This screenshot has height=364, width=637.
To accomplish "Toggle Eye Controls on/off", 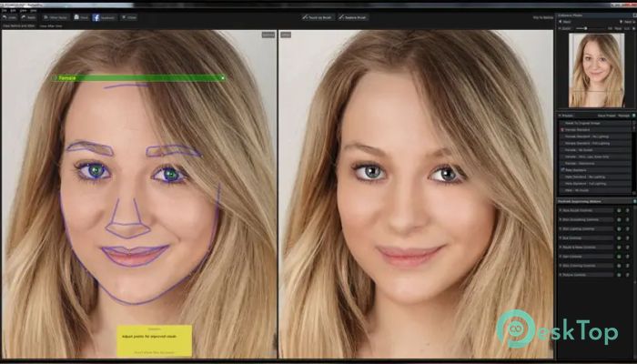I will [x=619, y=238].
